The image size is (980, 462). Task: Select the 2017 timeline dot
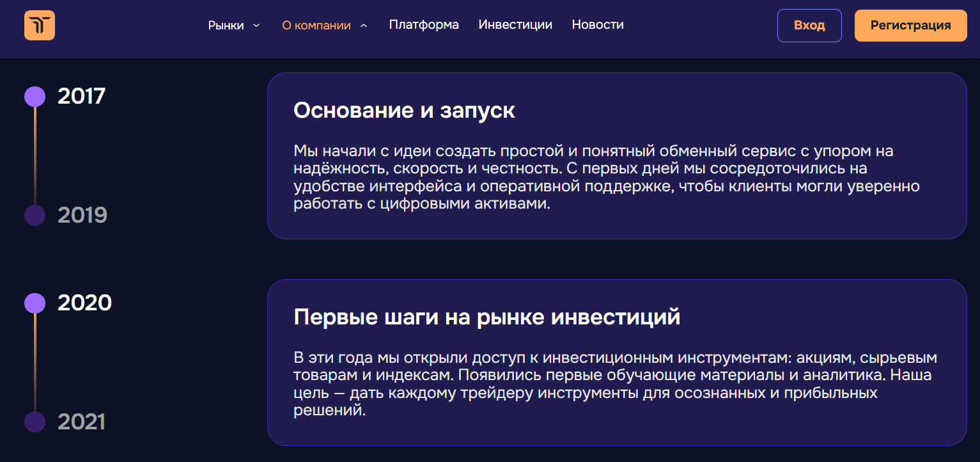[35, 97]
